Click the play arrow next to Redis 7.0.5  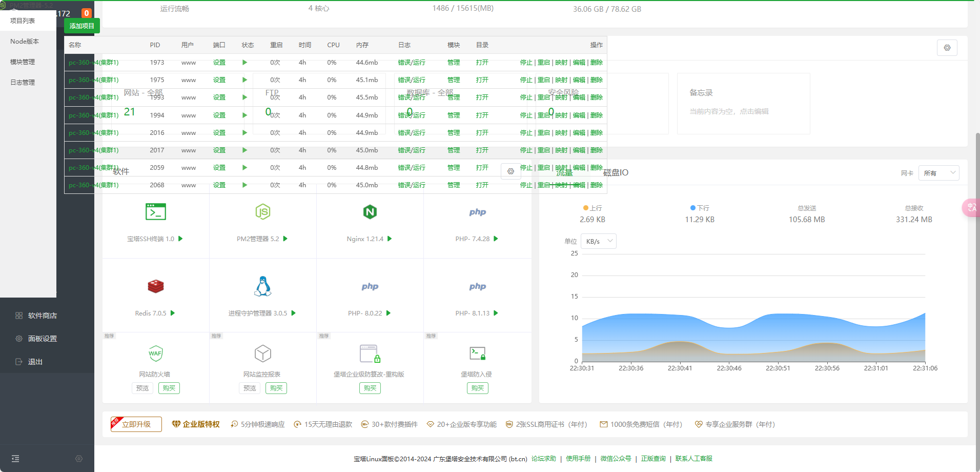tap(173, 313)
